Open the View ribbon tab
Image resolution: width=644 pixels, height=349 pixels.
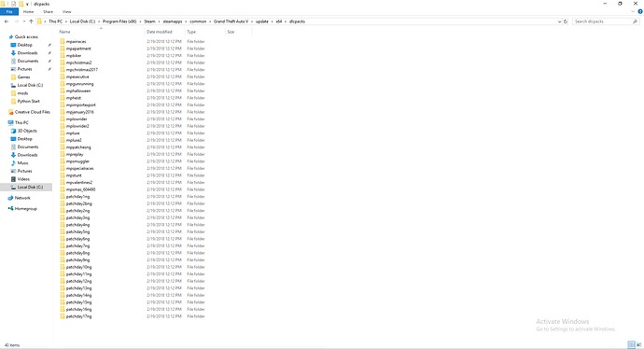[66, 11]
